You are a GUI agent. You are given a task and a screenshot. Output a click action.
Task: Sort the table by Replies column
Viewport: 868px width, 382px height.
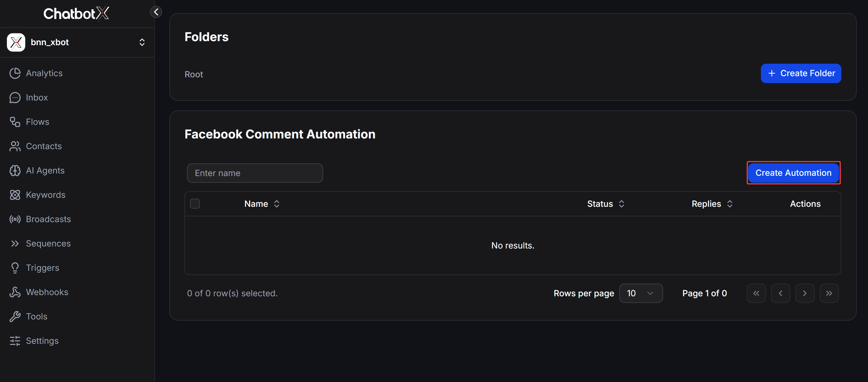tap(712, 204)
